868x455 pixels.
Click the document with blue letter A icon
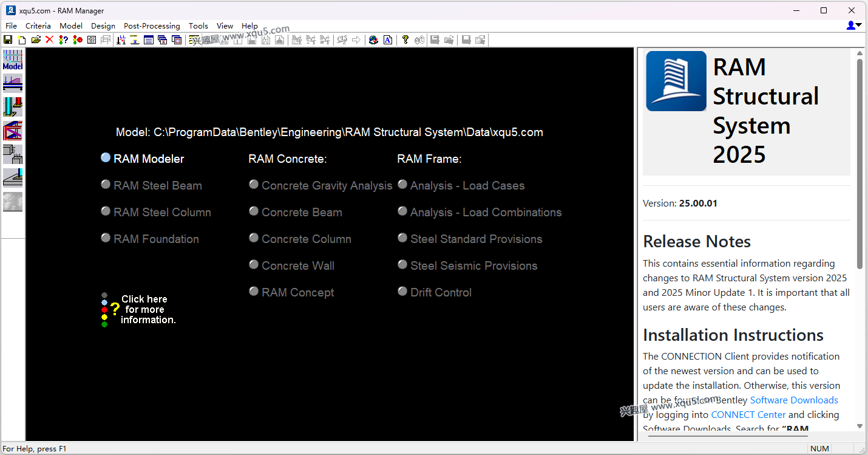[x=388, y=40]
